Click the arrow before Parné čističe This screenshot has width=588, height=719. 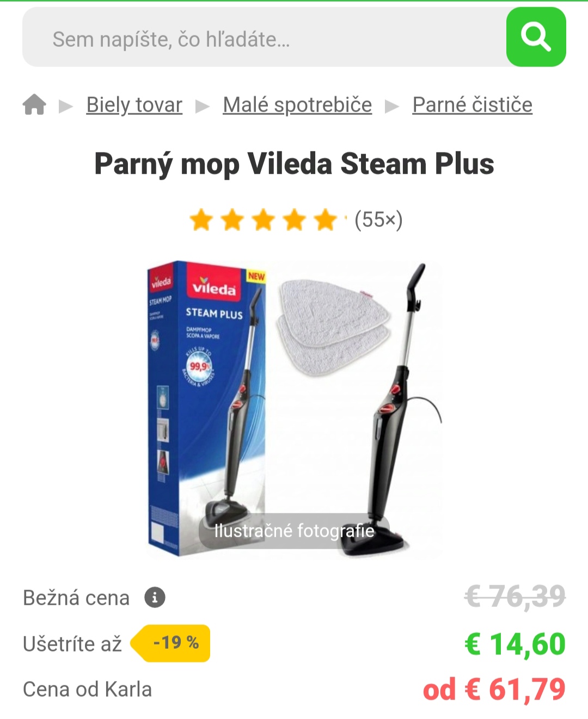point(392,106)
